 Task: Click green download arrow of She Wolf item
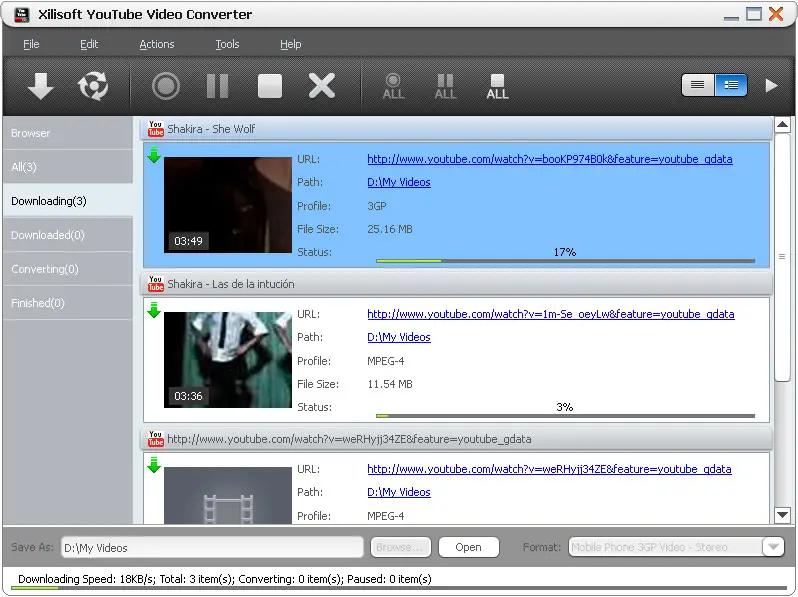(x=154, y=155)
